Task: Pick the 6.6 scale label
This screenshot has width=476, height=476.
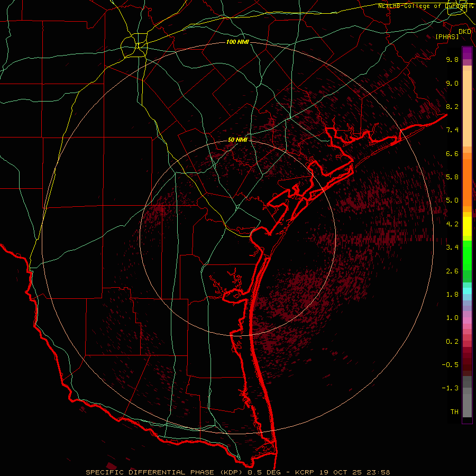Action: (x=452, y=153)
